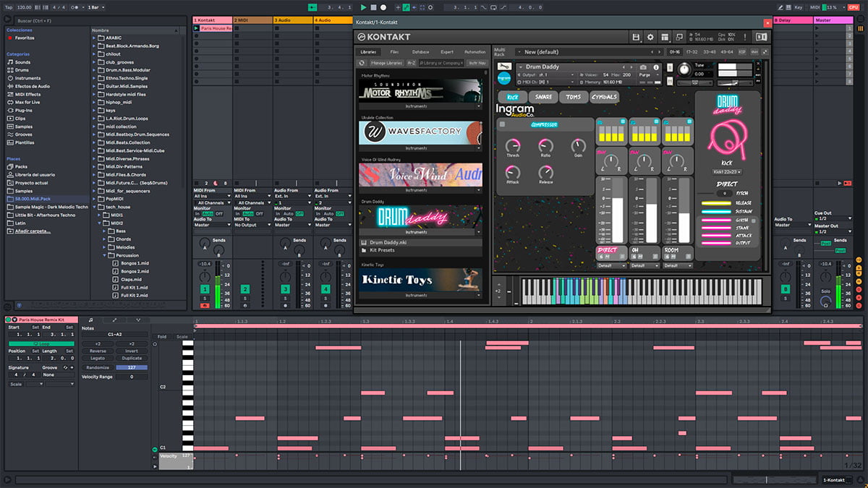Viewport: 868px width, 488px height.
Task: Open the Kick1 22x23 sample dropdown
Action: point(726,171)
